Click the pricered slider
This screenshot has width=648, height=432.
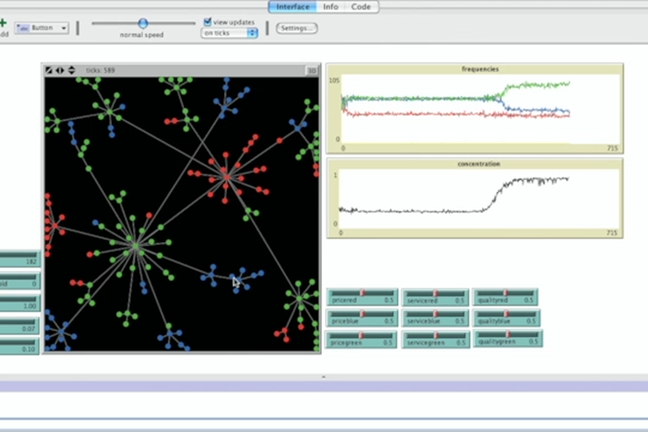(363, 297)
